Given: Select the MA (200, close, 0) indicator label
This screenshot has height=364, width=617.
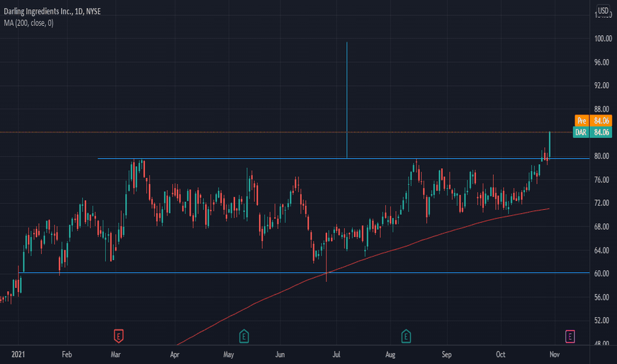Looking at the screenshot, I should 28,23.
